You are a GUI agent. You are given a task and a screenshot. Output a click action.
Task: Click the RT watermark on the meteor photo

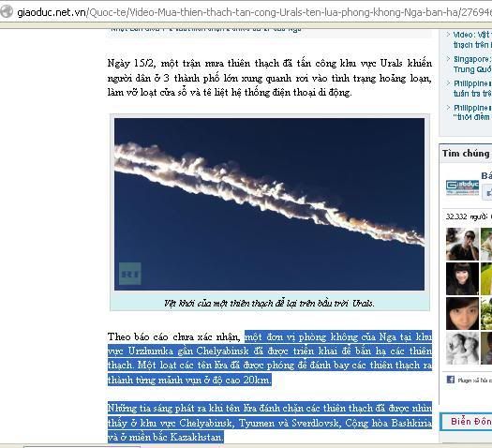pos(130,274)
